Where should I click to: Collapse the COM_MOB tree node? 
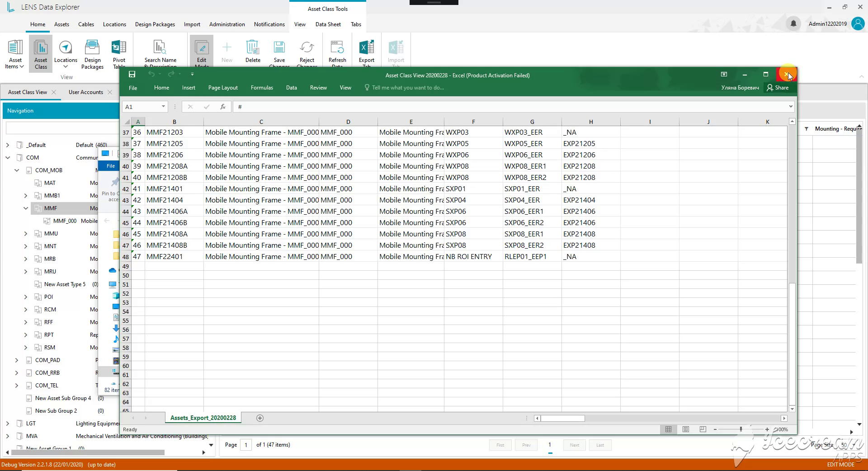click(17, 170)
